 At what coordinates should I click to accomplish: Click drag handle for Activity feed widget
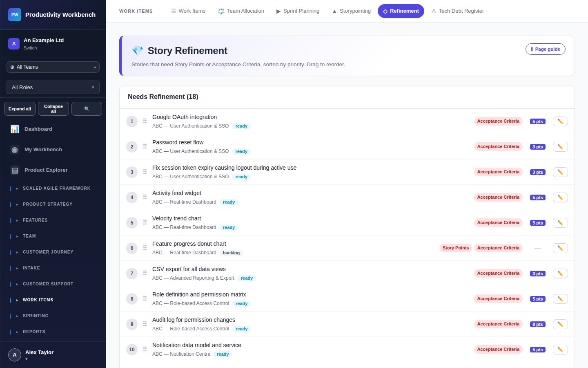145,197
